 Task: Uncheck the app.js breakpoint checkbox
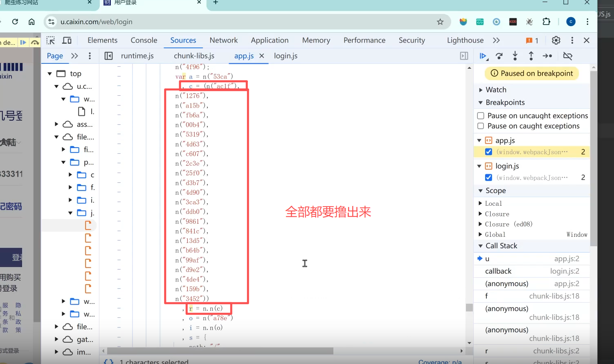(488, 152)
